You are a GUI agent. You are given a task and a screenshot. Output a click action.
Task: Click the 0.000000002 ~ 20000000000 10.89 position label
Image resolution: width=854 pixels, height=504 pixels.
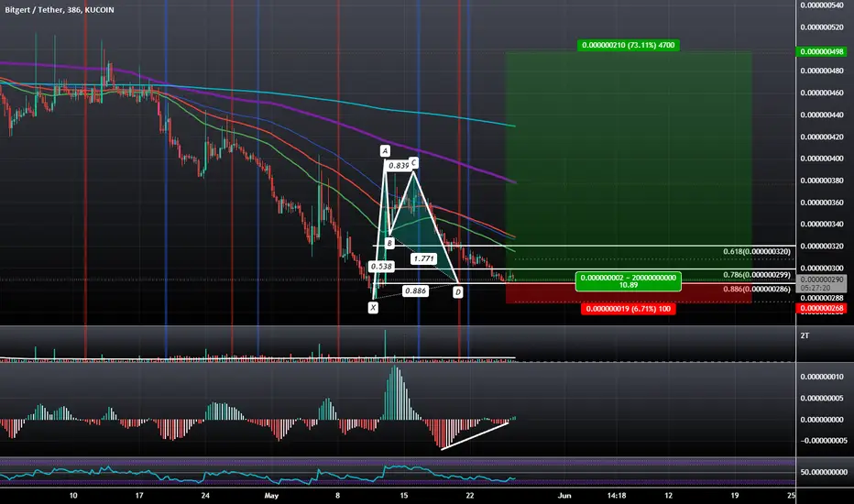click(628, 281)
